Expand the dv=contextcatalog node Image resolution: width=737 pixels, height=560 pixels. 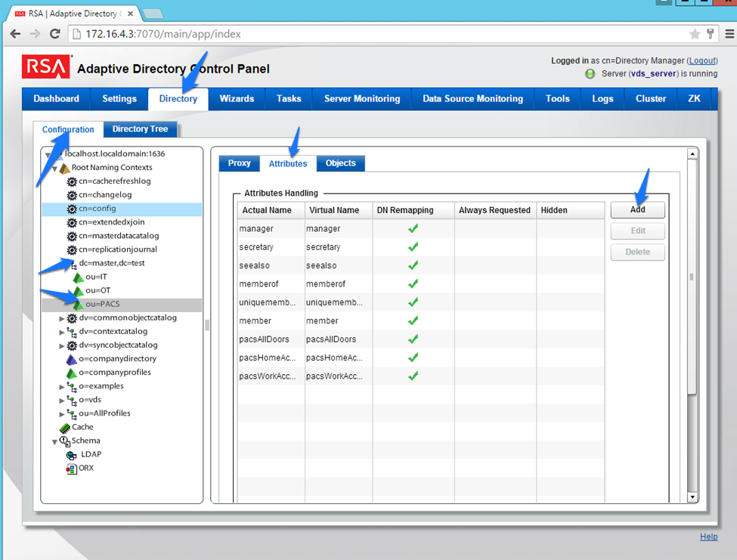click(61, 333)
